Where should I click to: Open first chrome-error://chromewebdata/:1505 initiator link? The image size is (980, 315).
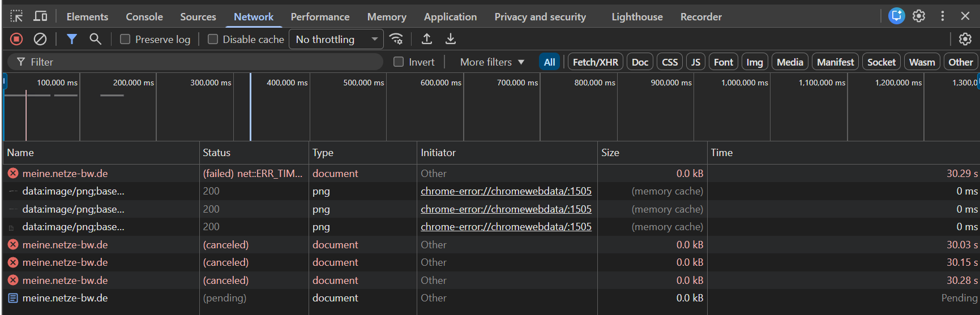pos(506,191)
